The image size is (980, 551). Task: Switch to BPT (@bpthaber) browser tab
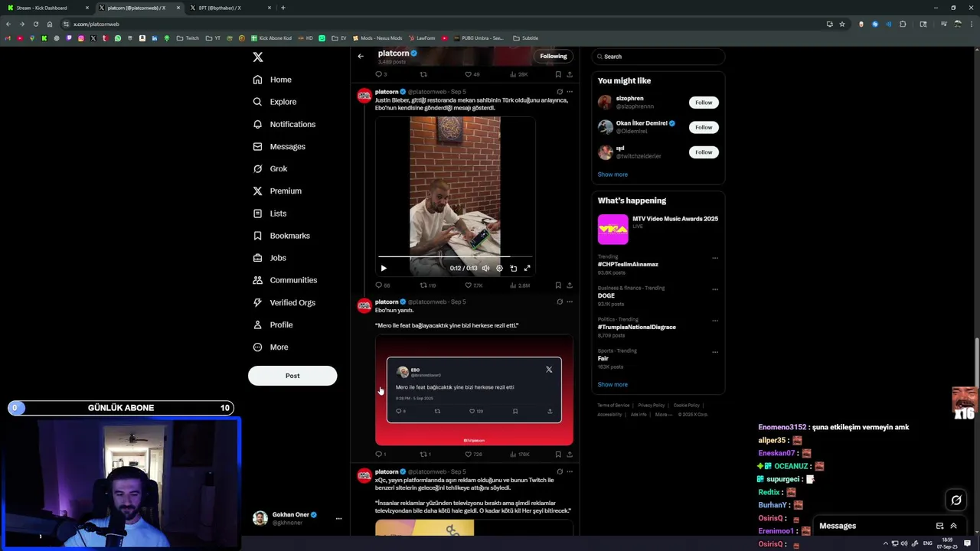pyautogui.click(x=228, y=8)
